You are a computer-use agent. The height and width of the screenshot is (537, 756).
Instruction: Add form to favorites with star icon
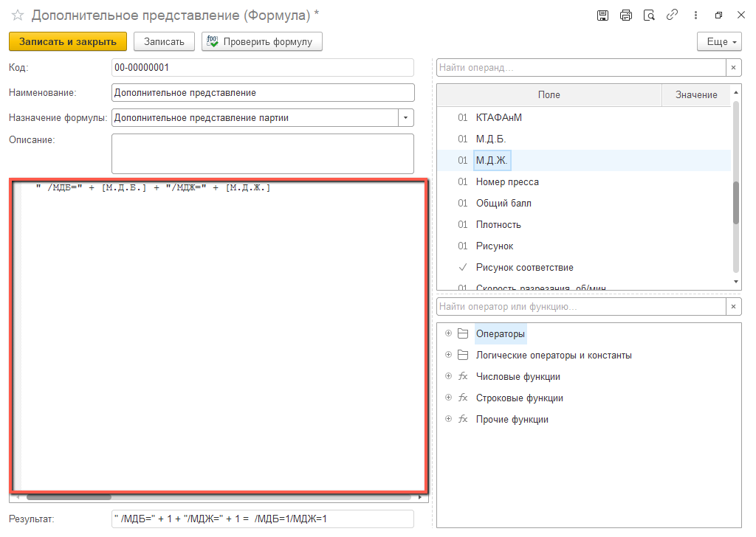tap(18, 15)
